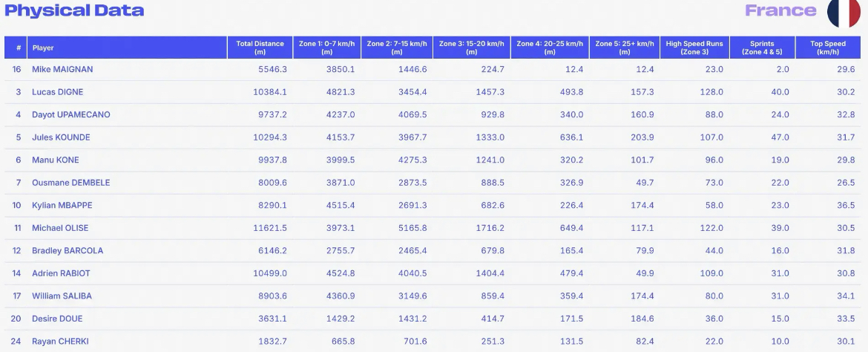Click the Zone 3: 15-20 km/h header
The height and width of the screenshot is (352, 868).
(471, 48)
